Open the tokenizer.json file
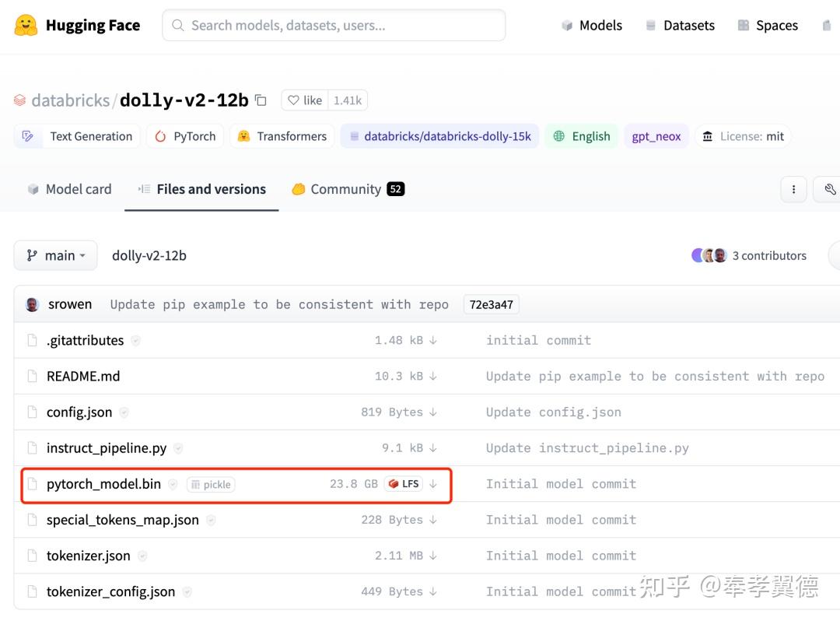Viewport: 840px width, 621px height. click(89, 556)
